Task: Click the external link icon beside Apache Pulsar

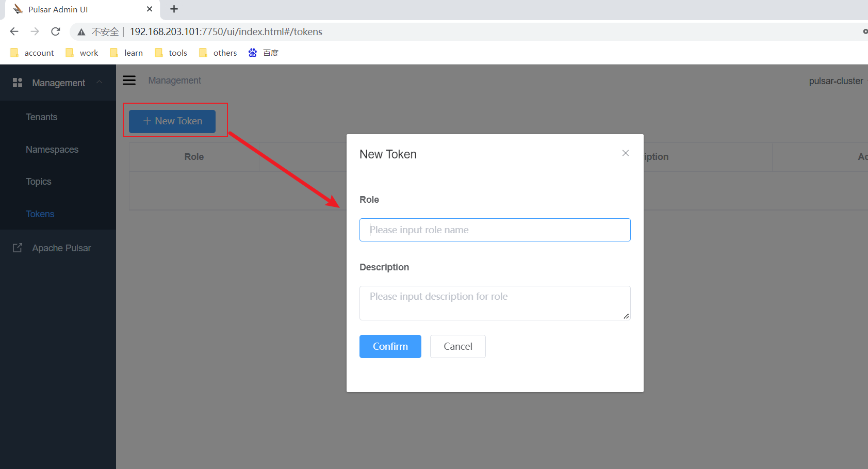Action: [17, 248]
